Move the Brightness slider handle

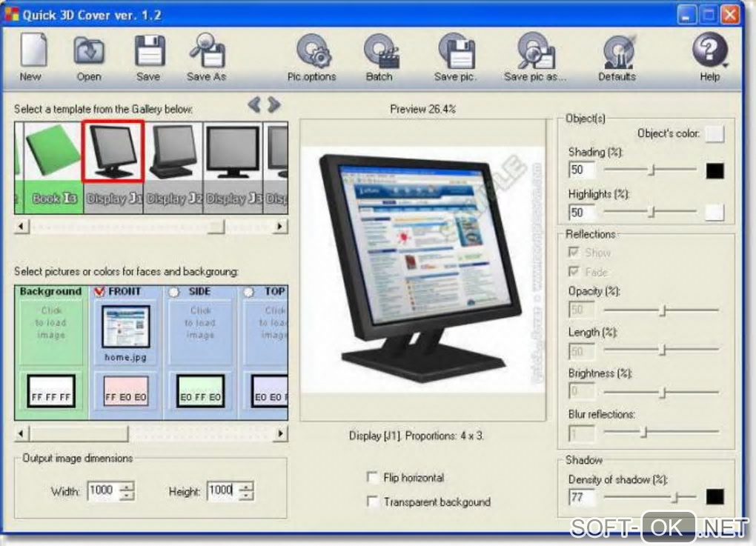point(664,393)
